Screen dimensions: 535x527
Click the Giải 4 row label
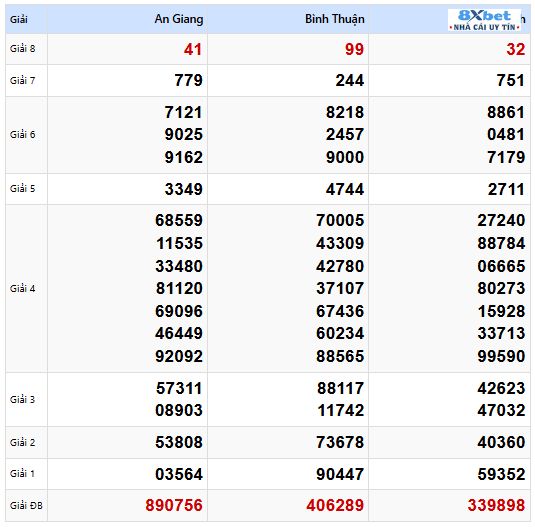point(23,289)
